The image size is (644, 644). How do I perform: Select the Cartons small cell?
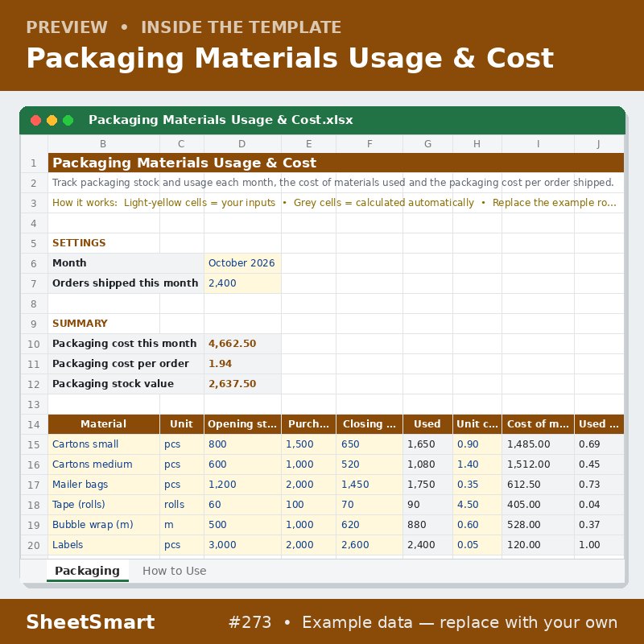104,444
